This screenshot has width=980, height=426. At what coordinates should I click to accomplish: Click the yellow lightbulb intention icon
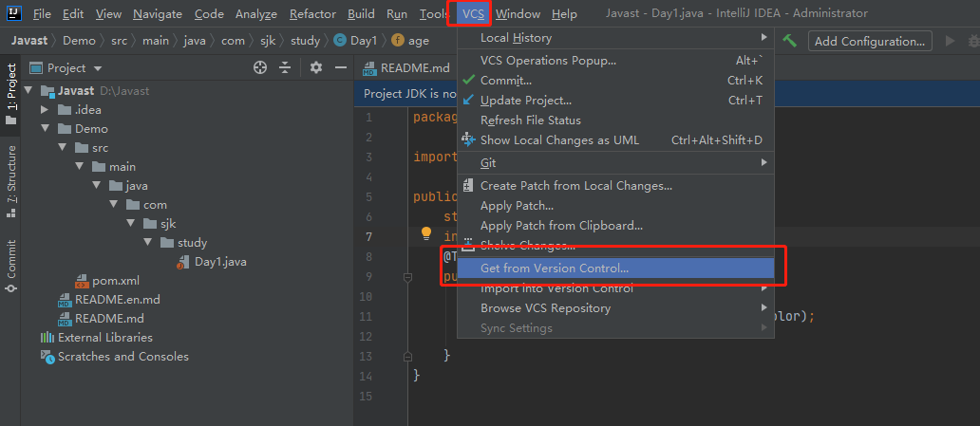[426, 233]
